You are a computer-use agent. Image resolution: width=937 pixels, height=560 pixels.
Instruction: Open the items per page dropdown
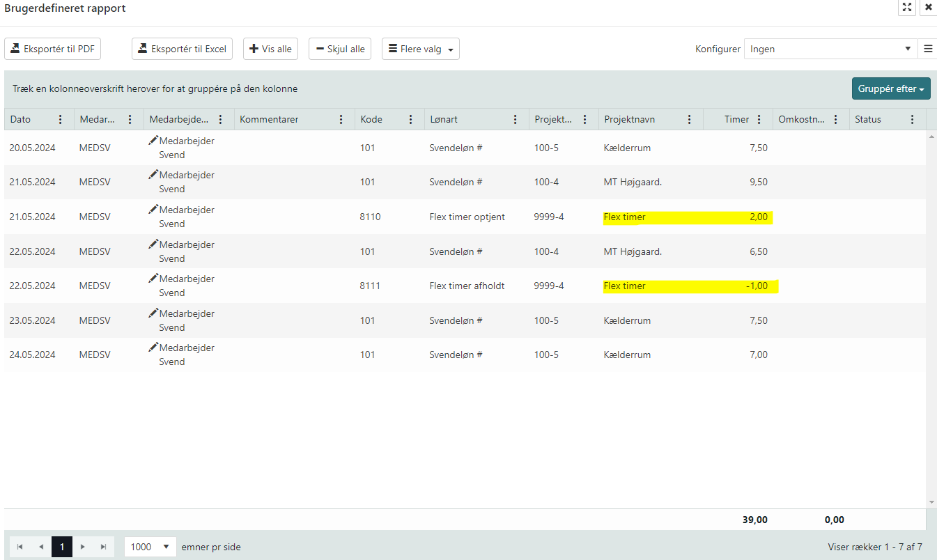pos(150,547)
